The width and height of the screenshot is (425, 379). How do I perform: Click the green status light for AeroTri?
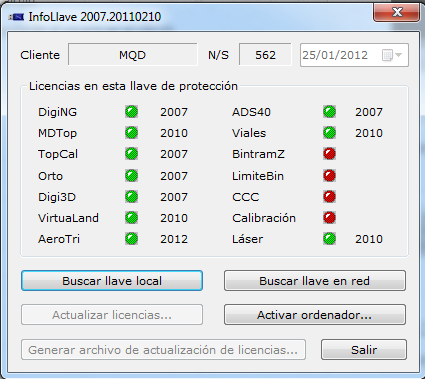[131, 239]
